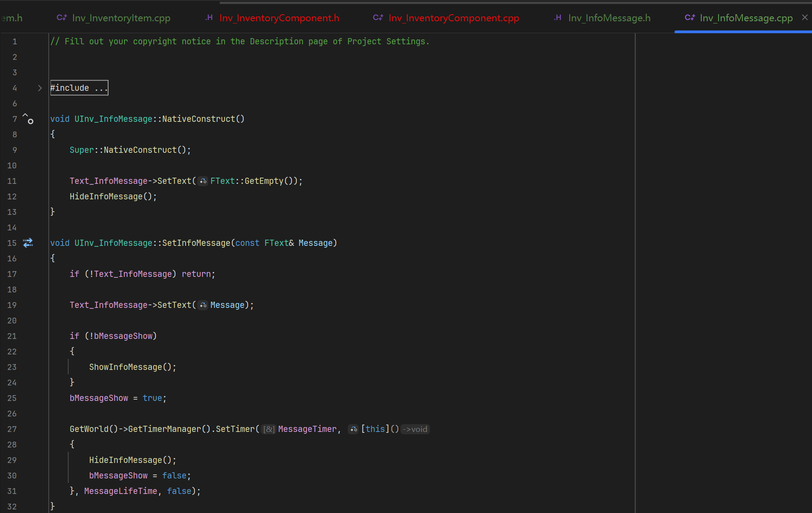This screenshot has width=812, height=513.
Task: Click "bMessageShow" assignment on line 30
Action: coord(118,475)
